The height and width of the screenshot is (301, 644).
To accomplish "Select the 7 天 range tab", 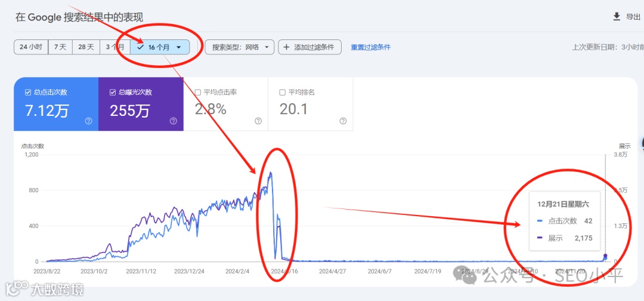I will pyautogui.click(x=60, y=47).
